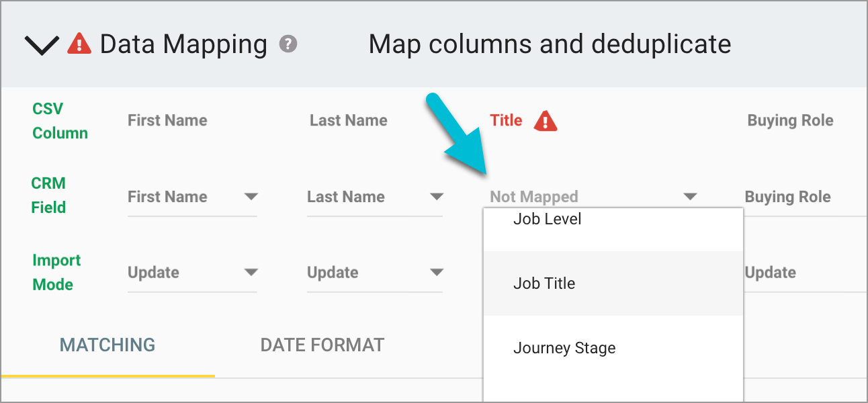The height and width of the screenshot is (403, 868).
Task: Switch to the MATCHING tab
Action: tap(107, 345)
